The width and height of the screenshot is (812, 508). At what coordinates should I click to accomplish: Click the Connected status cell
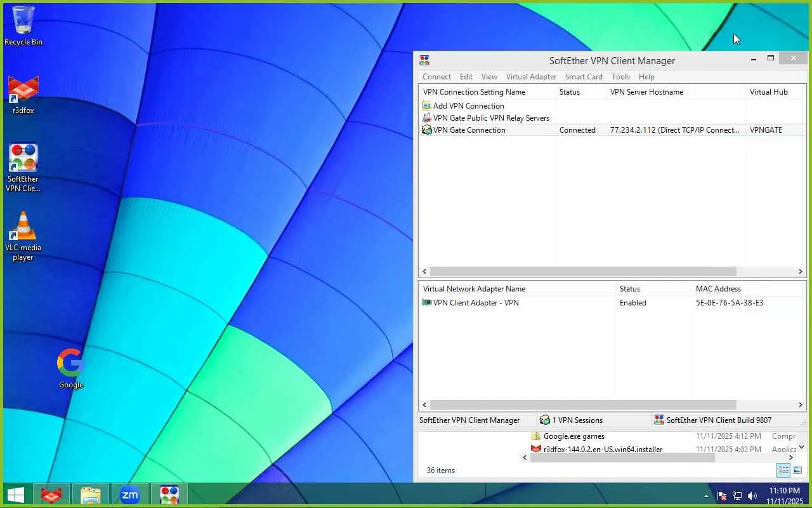(577, 130)
